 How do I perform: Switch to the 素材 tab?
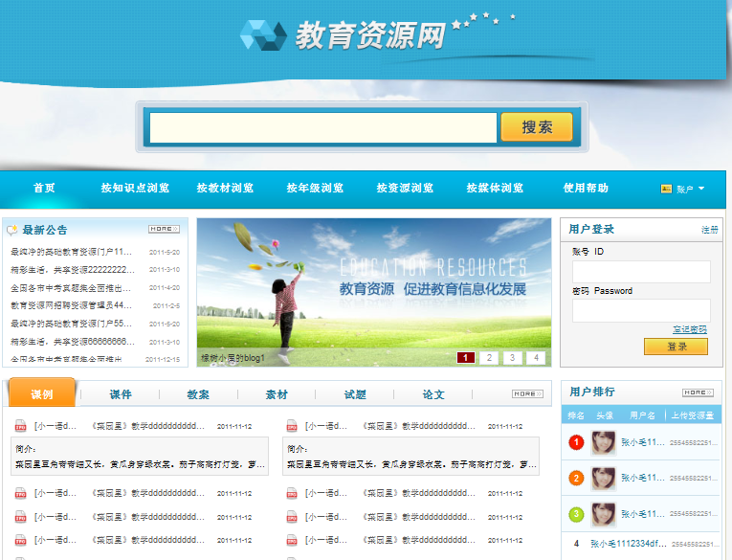pyautogui.click(x=277, y=394)
